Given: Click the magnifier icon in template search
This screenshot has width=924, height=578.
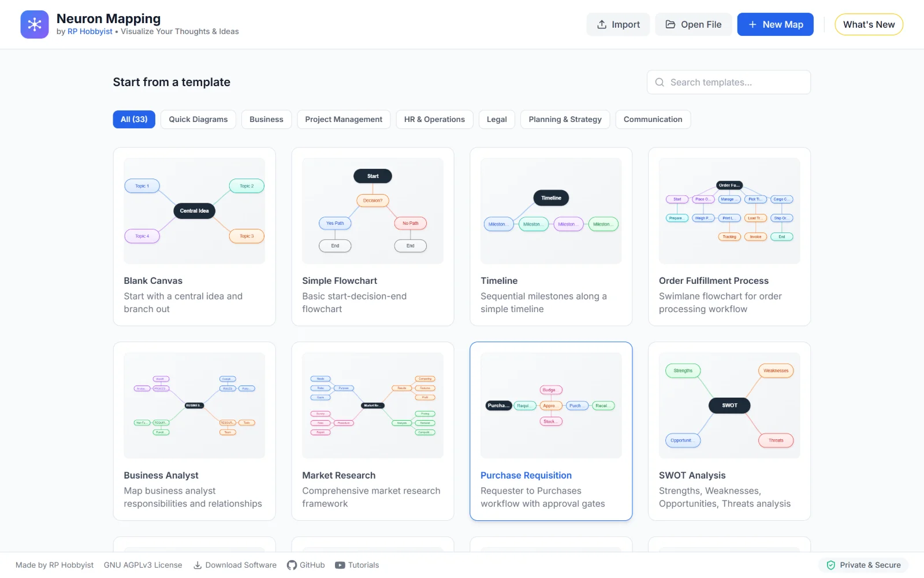Looking at the screenshot, I should [660, 82].
